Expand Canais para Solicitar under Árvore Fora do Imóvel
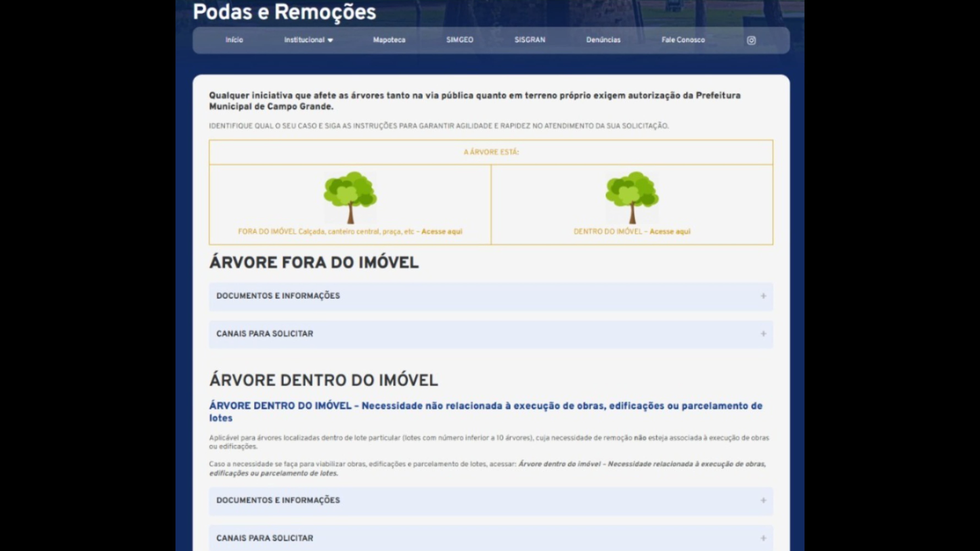 [x=265, y=334]
